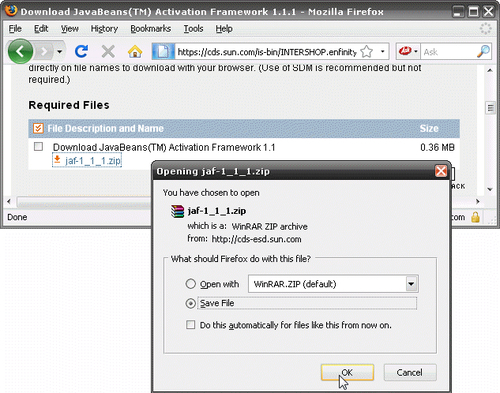Click the Required Files heading
The width and height of the screenshot is (500, 393).
coord(69,105)
